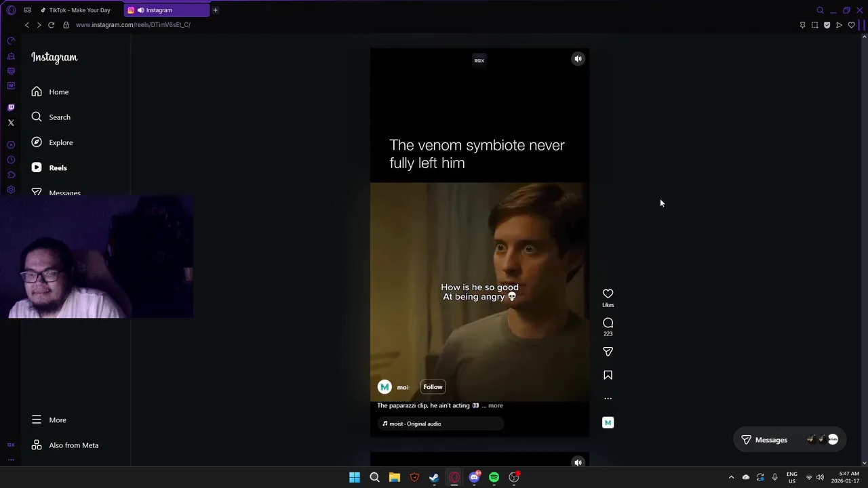Show hidden system tray icons
This screenshot has width=868, height=488.
click(731, 478)
